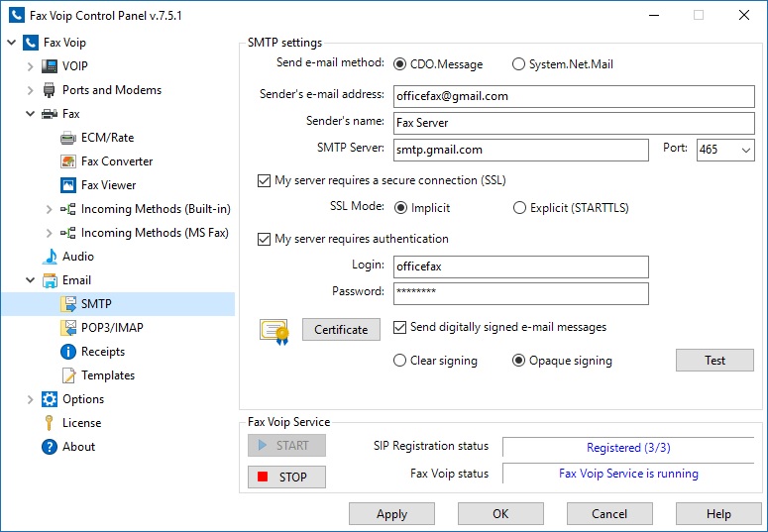Expand the Options tree node
The height and width of the screenshot is (532, 768).
click(x=31, y=399)
